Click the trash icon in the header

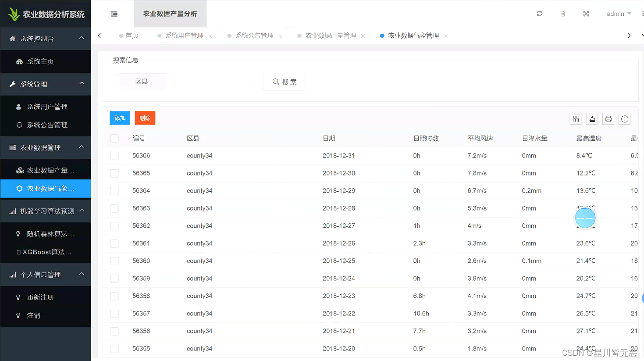(563, 14)
